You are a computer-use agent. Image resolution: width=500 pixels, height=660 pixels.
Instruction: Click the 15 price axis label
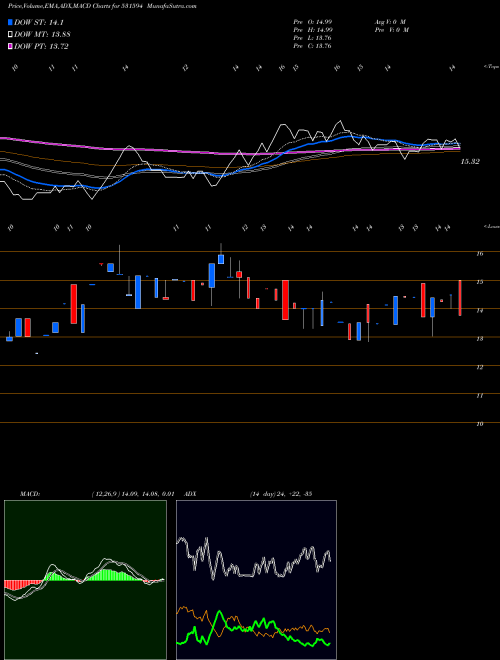click(x=479, y=282)
